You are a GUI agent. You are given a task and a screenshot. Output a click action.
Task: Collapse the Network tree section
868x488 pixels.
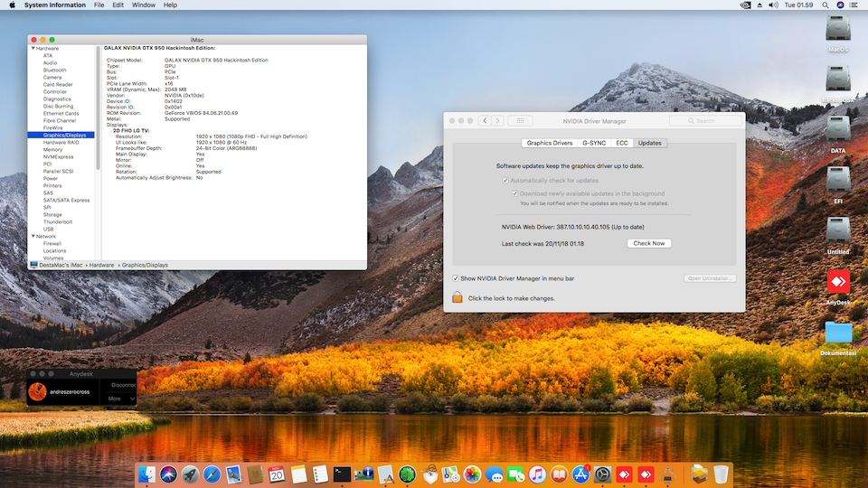(33, 236)
